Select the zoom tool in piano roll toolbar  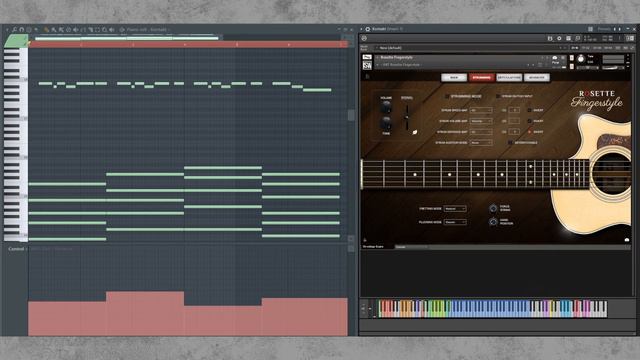click(x=105, y=29)
